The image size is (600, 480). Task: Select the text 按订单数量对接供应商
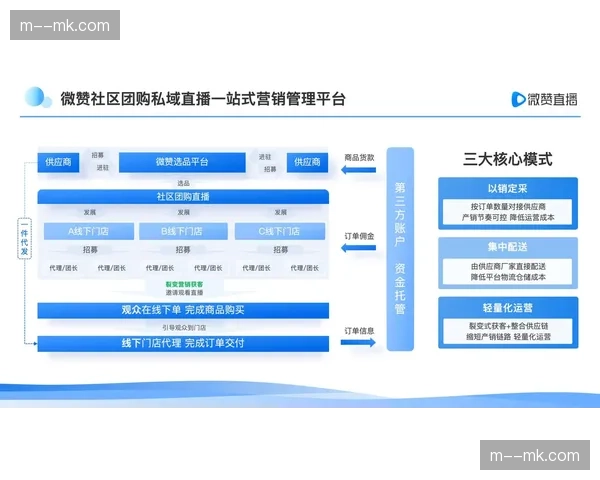point(508,207)
